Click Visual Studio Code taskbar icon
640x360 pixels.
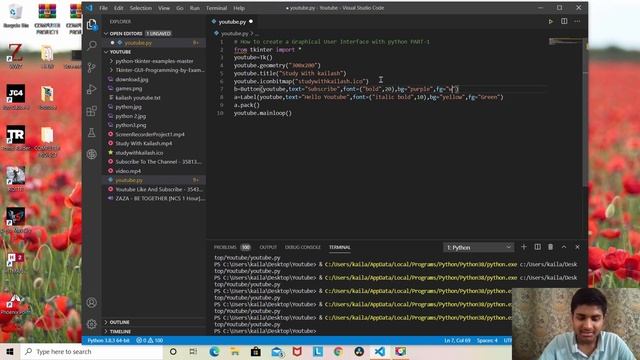pos(380,351)
